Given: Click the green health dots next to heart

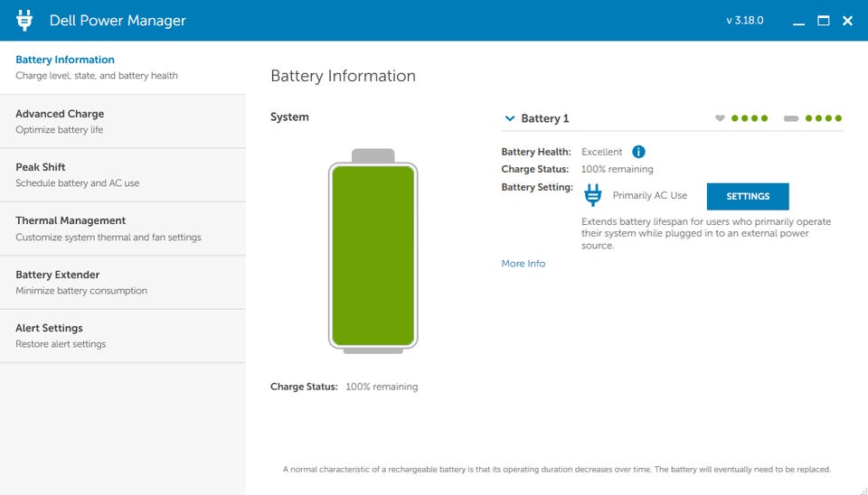Looking at the screenshot, I should point(750,118).
